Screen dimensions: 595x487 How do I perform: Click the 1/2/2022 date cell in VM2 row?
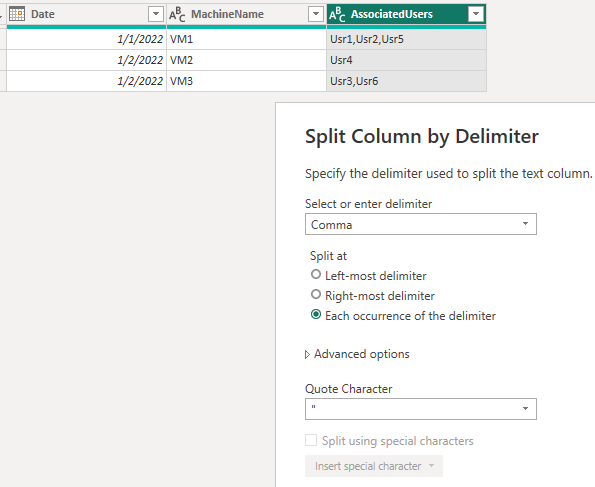tap(87, 60)
